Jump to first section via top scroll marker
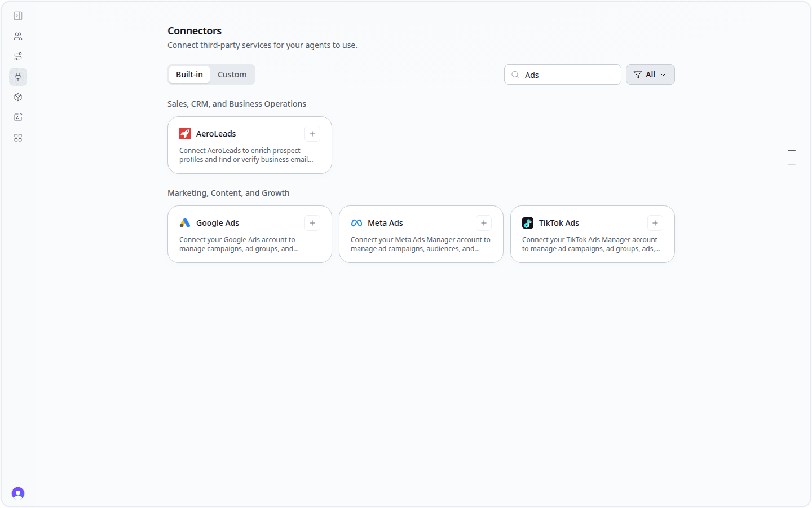Image resolution: width=812 pixels, height=508 pixels. [x=792, y=151]
